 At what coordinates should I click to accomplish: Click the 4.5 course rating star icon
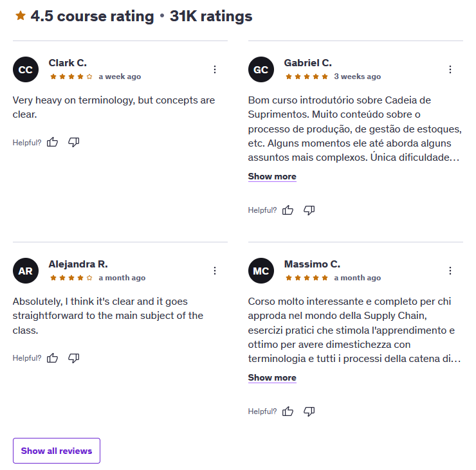tap(21, 16)
